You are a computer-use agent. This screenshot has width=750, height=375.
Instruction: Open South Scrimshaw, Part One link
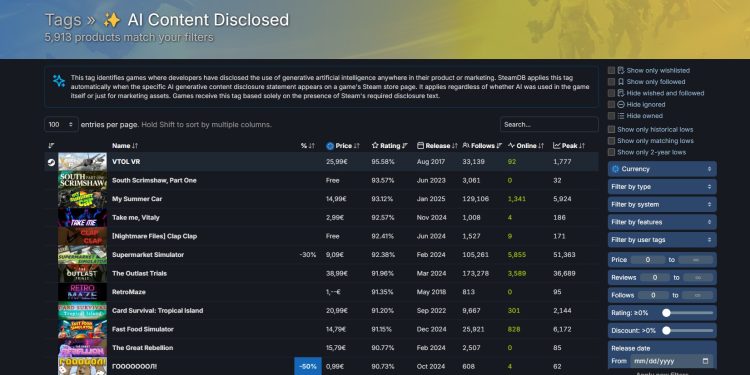point(154,180)
